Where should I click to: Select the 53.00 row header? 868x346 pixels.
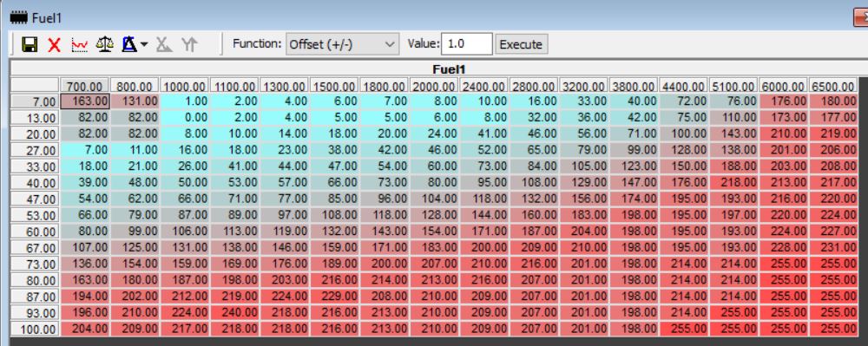tap(35, 216)
